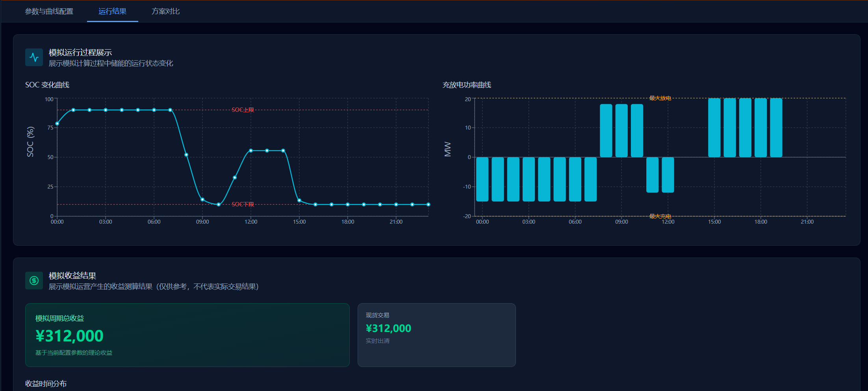Click the 模拟运行过程展示 heading
This screenshot has width=868, height=391.
(80, 52)
